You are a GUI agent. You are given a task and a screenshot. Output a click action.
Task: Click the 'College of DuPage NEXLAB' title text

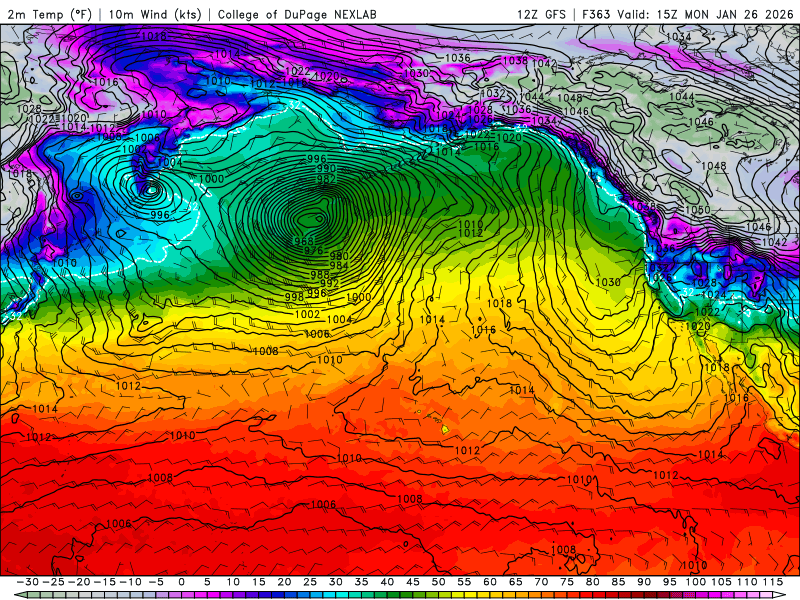(x=297, y=14)
